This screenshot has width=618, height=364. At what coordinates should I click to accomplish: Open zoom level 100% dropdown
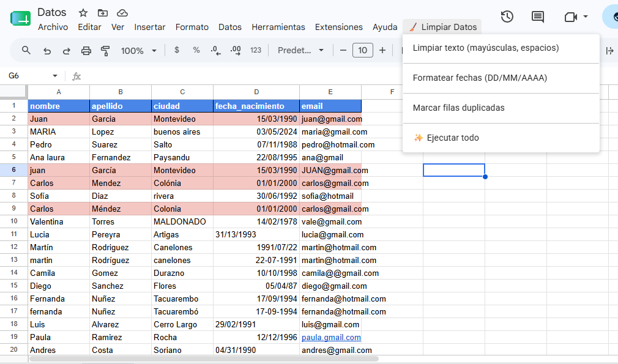pos(139,51)
